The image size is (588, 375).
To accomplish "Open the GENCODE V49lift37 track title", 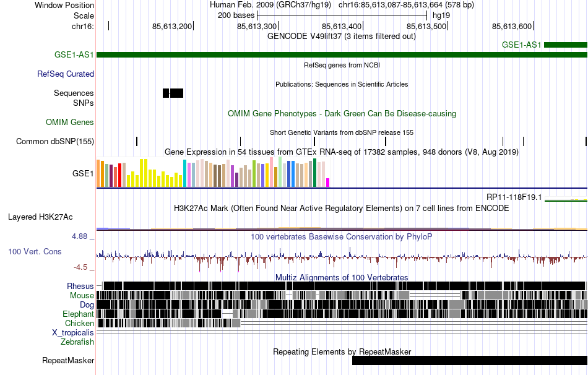I will [341, 37].
